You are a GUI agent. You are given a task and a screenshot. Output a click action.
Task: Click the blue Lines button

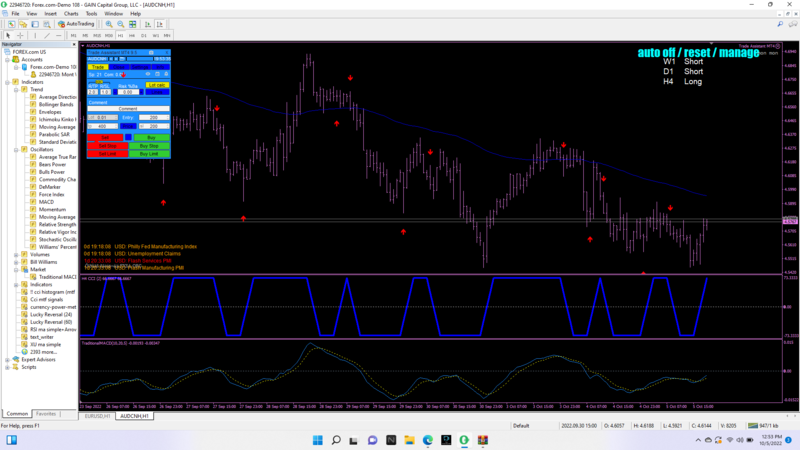(x=158, y=92)
